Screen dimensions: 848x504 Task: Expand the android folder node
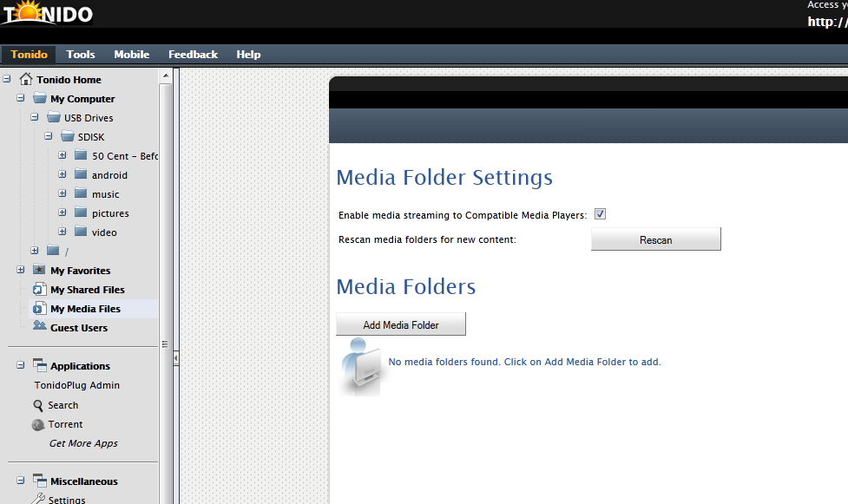point(62,174)
